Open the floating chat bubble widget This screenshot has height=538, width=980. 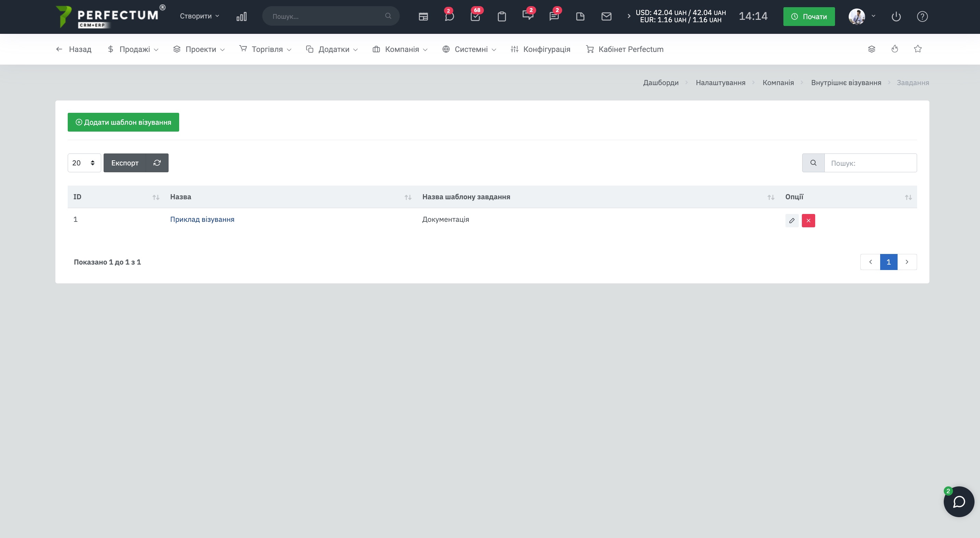[x=958, y=501]
